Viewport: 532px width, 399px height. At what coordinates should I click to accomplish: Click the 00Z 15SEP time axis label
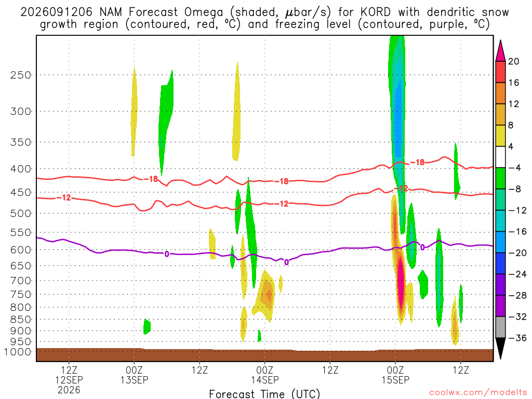coord(395,375)
